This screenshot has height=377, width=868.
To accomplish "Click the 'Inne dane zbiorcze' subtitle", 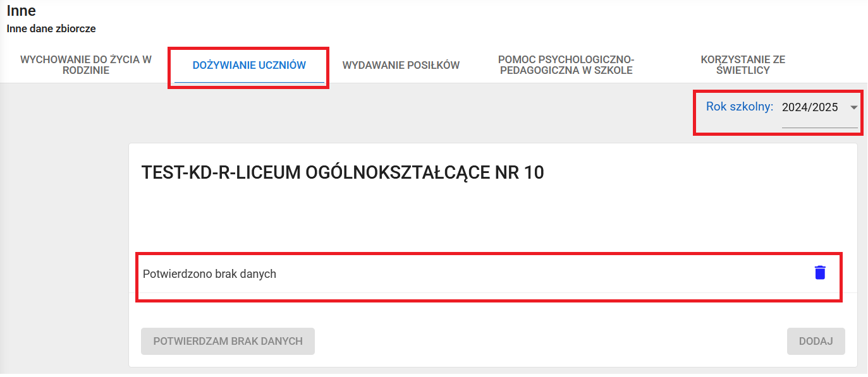I will click(51, 28).
